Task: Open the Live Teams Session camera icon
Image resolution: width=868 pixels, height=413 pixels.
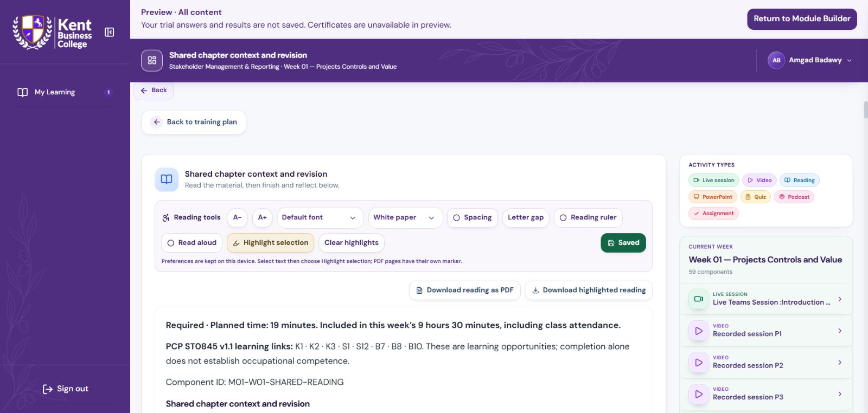Action: coord(699,299)
